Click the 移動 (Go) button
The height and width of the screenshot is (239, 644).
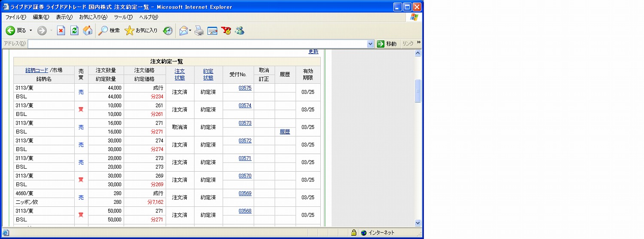point(387,44)
